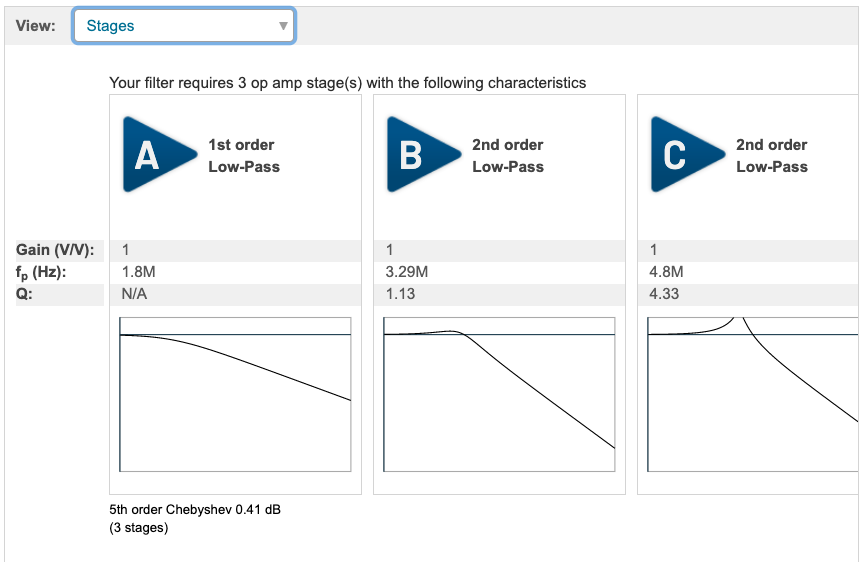Click stage A frequency response plot
Screen dimensions: 866x562
(x=235, y=394)
